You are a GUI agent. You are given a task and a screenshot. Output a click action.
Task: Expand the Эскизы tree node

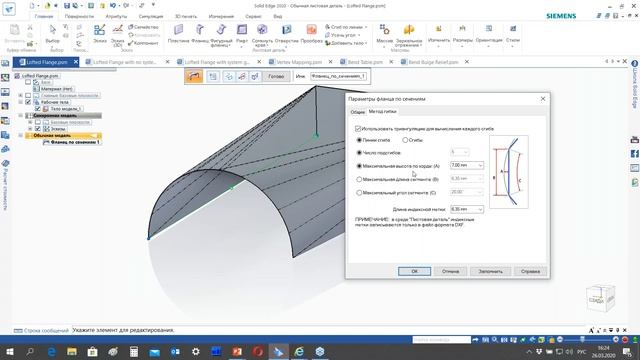pos(30,129)
